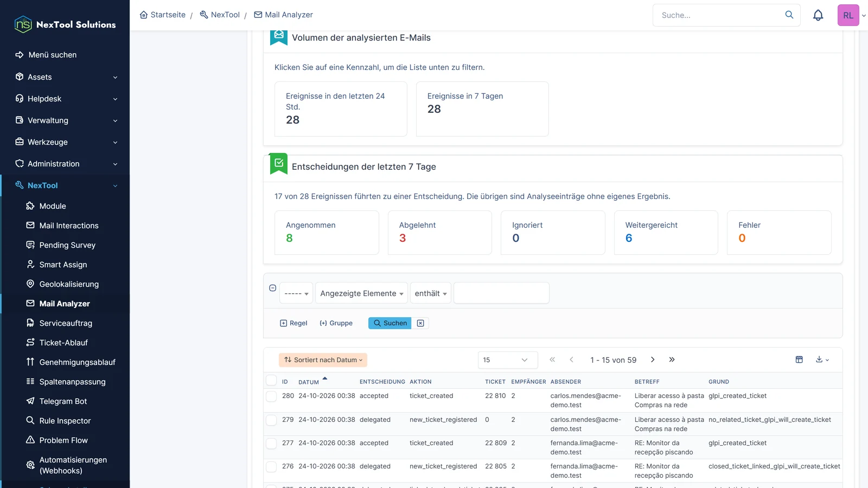Expand the Helpdesk menu
The height and width of the screenshot is (488, 868).
pos(65,99)
